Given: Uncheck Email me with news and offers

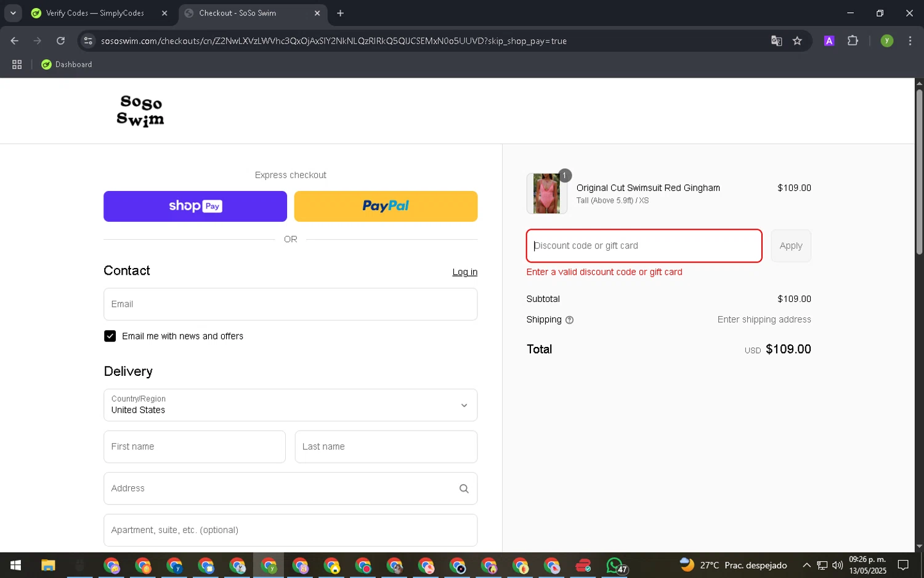Looking at the screenshot, I should (x=110, y=336).
